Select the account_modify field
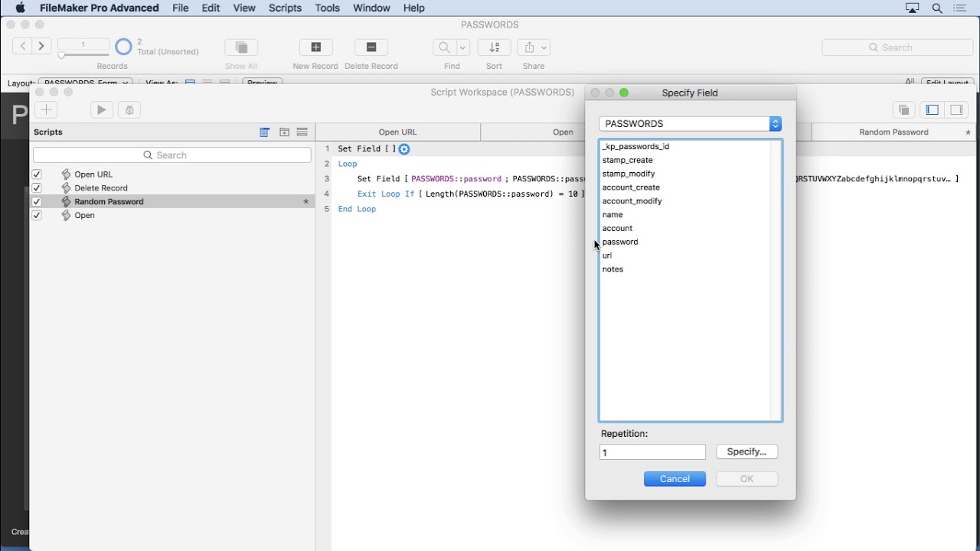The width and height of the screenshot is (980, 551). pos(685,201)
